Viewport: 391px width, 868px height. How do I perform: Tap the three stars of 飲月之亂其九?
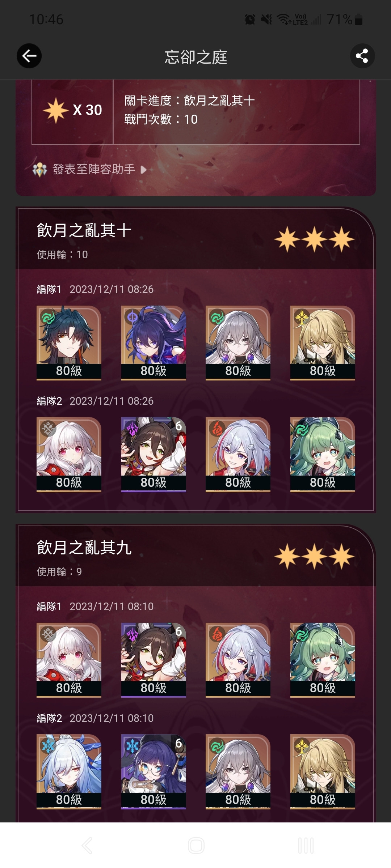[314, 557]
